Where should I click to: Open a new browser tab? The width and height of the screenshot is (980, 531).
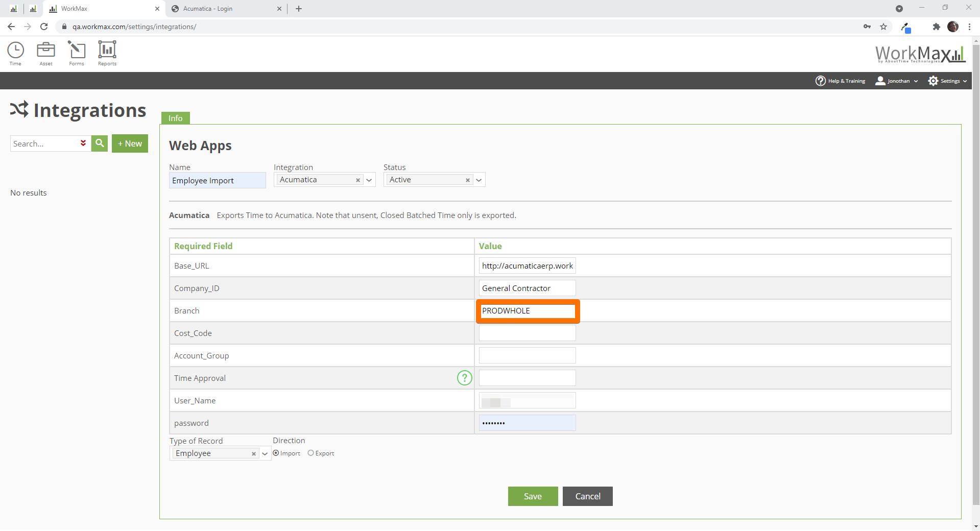coord(299,9)
